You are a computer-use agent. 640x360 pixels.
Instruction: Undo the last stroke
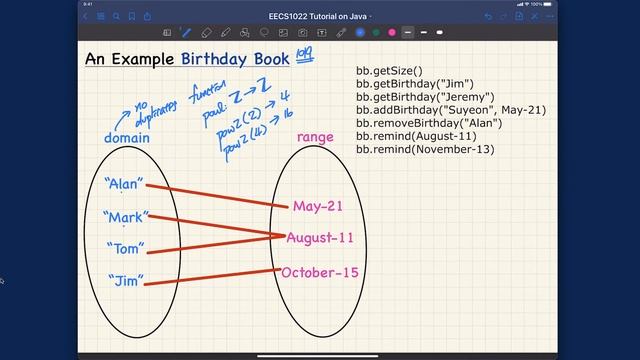click(488, 16)
